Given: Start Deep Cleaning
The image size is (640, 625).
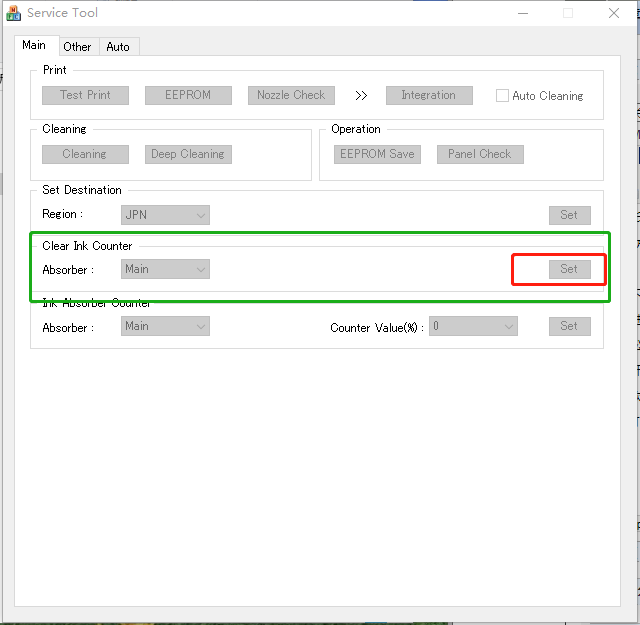Looking at the screenshot, I should pyautogui.click(x=188, y=154).
